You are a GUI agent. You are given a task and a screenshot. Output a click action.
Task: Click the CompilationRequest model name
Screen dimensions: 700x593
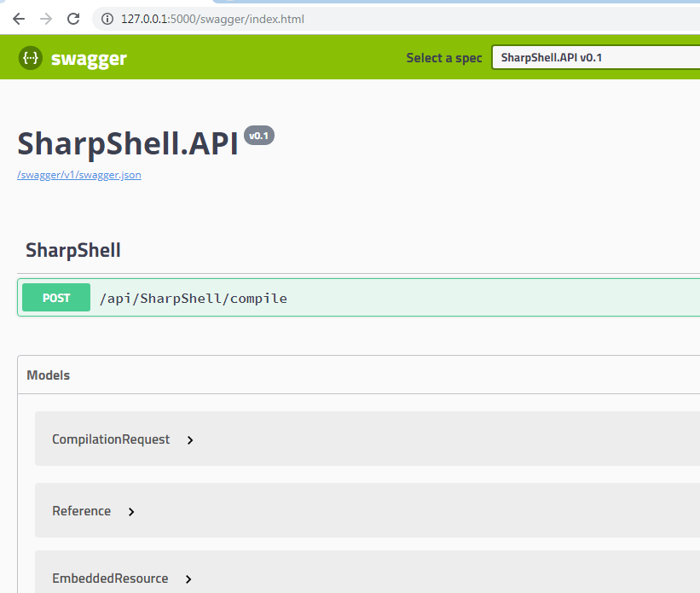pyautogui.click(x=111, y=439)
